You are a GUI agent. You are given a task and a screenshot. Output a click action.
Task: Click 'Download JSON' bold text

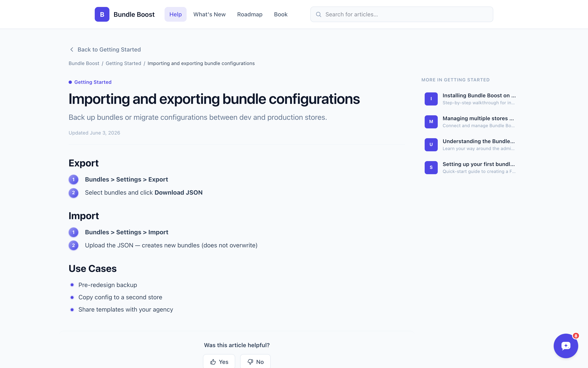click(x=179, y=193)
